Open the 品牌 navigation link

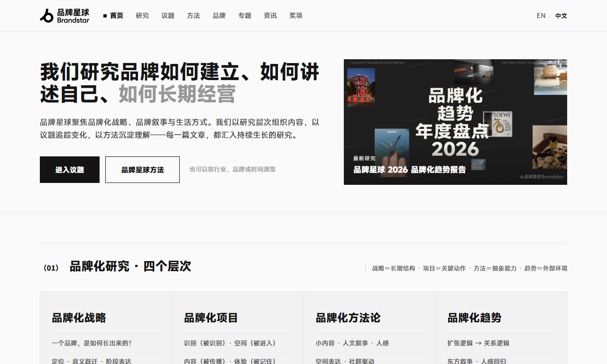[219, 16]
